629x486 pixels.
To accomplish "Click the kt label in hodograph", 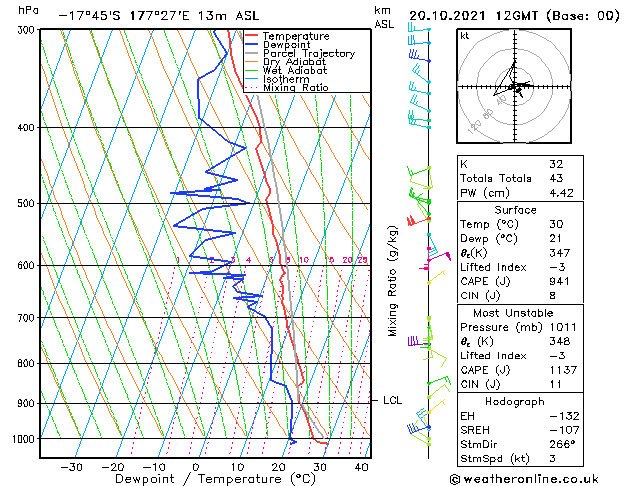I will (465, 36).
